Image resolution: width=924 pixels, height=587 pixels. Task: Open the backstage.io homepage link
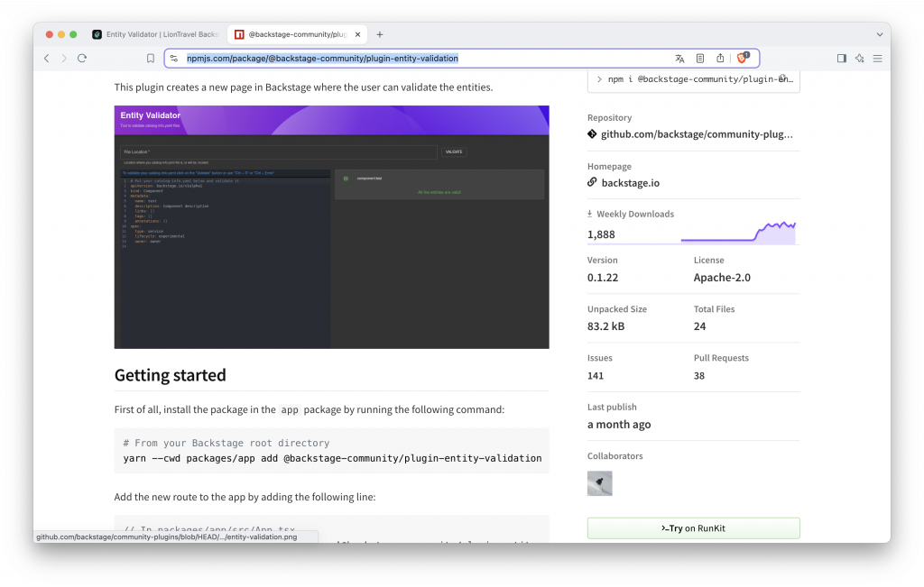click(x=630, y=183)
